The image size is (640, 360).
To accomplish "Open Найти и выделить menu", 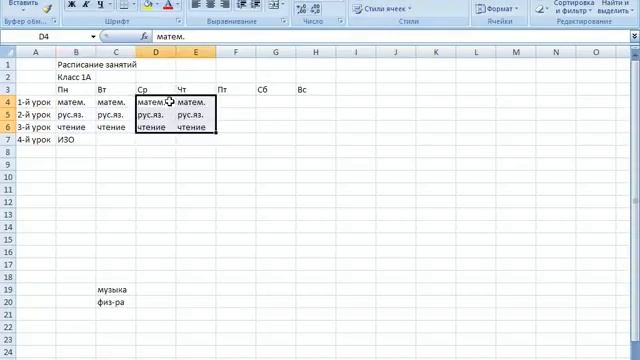I will (x=615, y=7).
